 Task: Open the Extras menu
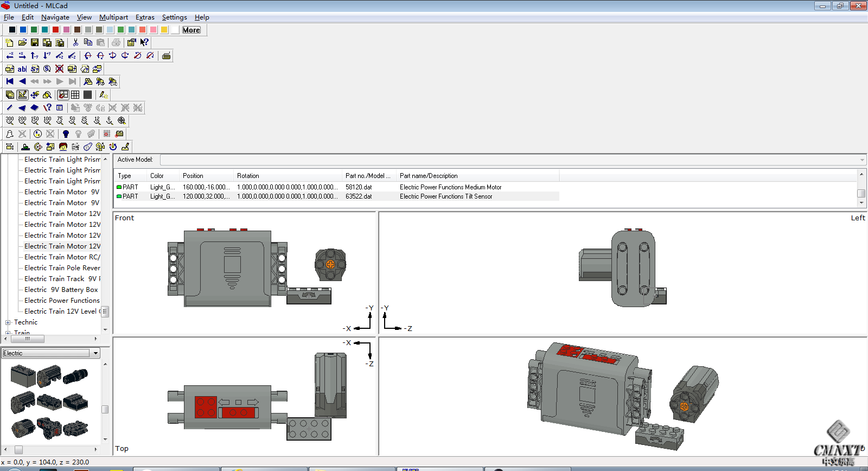[x=145, y=17]
